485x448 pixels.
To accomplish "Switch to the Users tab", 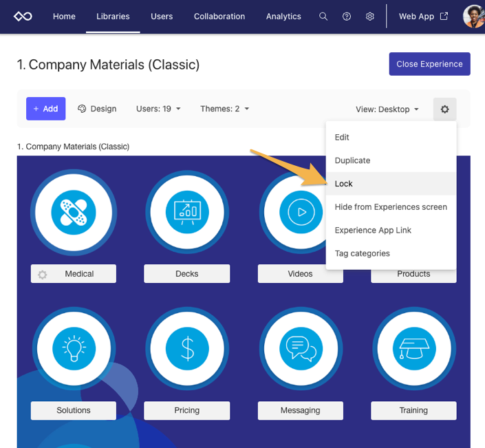I will coord(162,17).
